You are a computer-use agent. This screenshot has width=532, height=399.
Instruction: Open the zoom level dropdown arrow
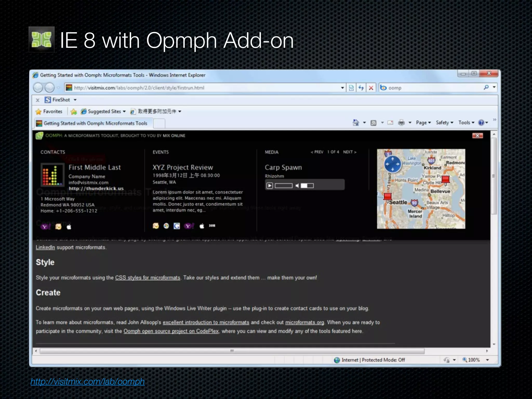click(x=487, y=360)
